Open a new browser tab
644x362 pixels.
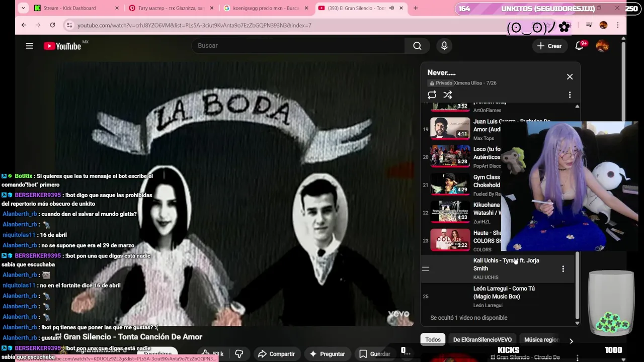[x=416, y=8]
